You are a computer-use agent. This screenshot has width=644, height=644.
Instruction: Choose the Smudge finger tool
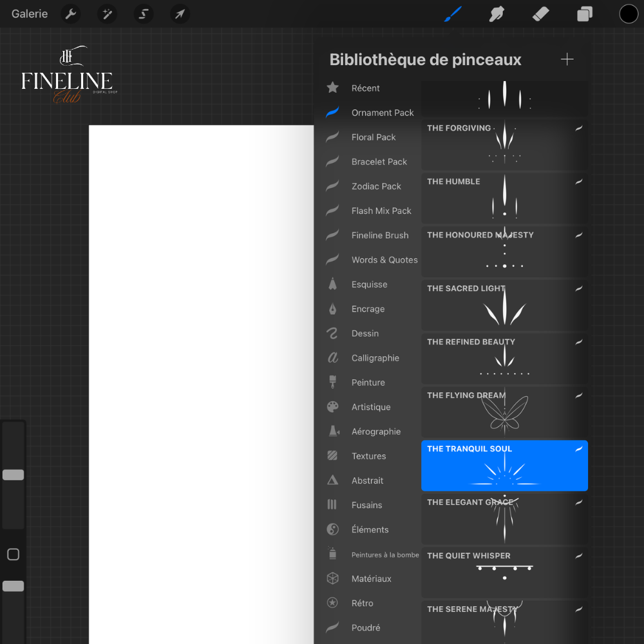497,14
